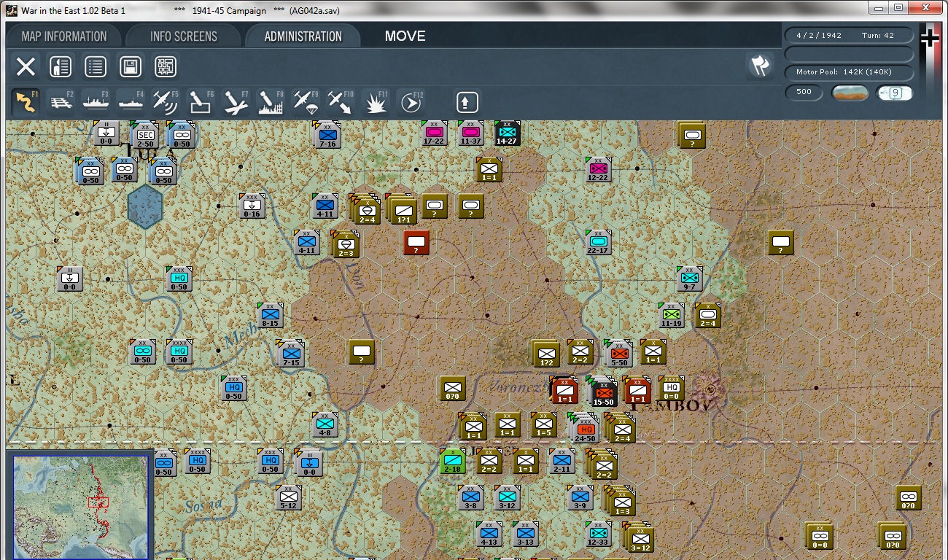Click the red enemy counter marked with ?
The width and height of the screenshot is (948, 560).
tap(416, 242)
